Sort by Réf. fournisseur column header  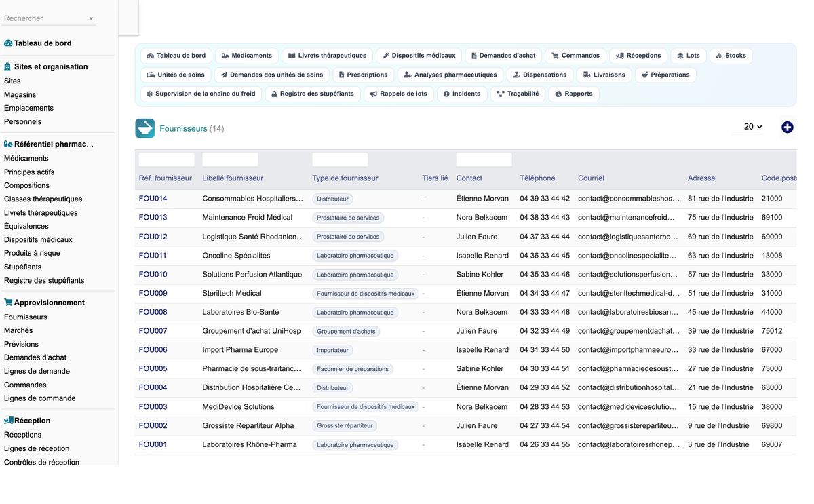coord(166,178)
